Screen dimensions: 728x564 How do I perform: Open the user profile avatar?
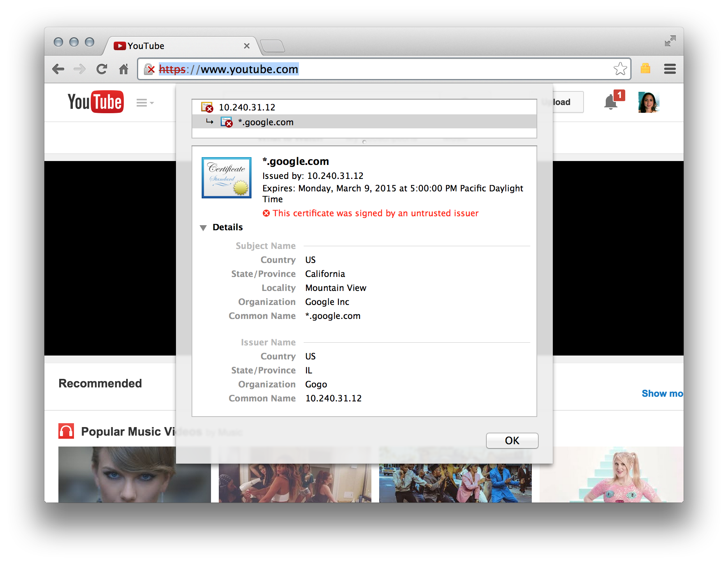click(x=649, y=102)
